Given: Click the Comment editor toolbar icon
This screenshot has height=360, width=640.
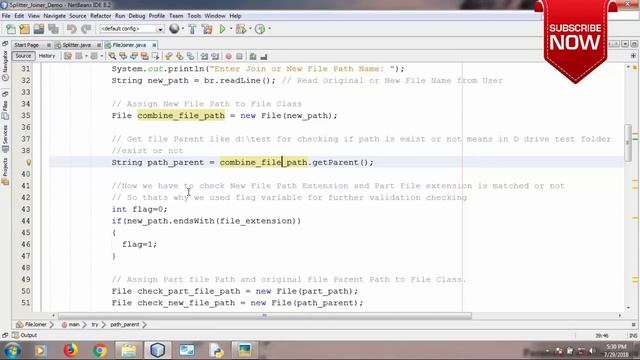Looking at the screenshot, I should click(253, 56).
